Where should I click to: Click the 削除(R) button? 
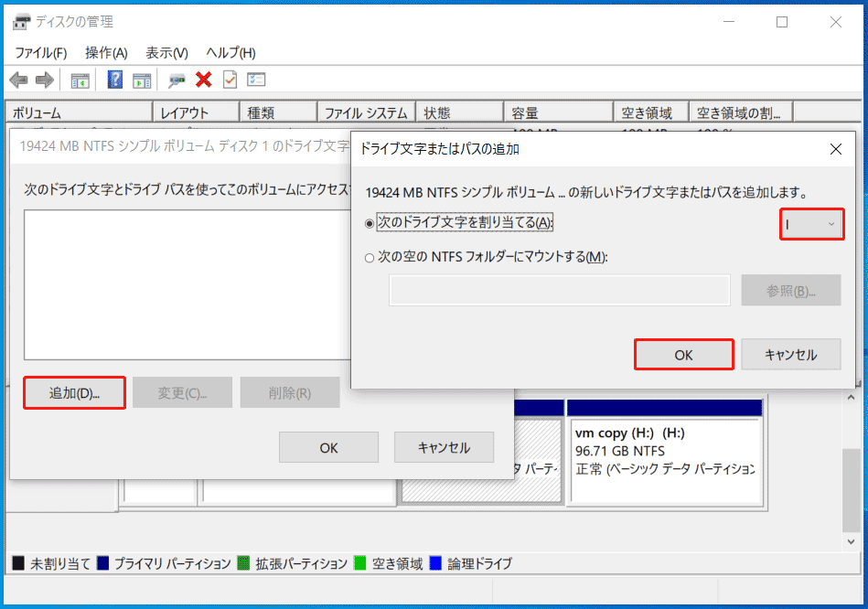point(290,393)
